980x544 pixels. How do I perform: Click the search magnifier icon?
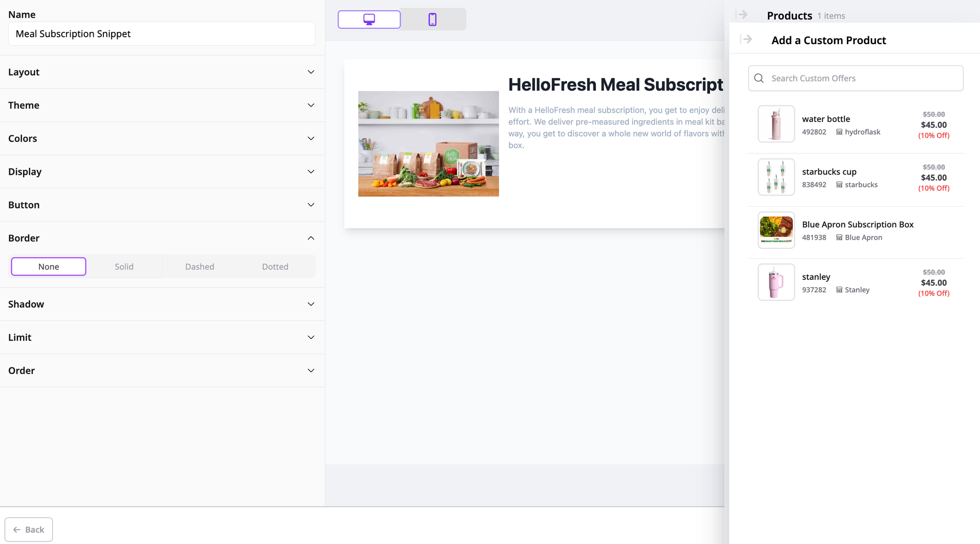(759, 78)
